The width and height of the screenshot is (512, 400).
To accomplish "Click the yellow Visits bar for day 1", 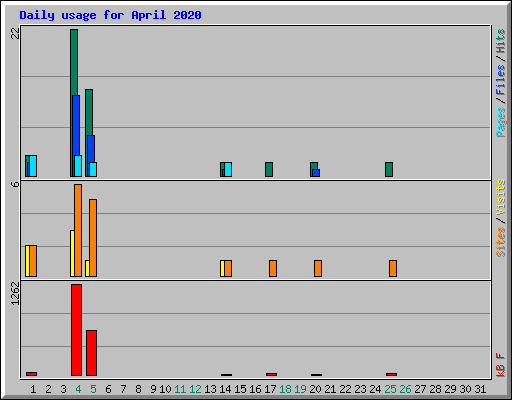I will 27,261.
